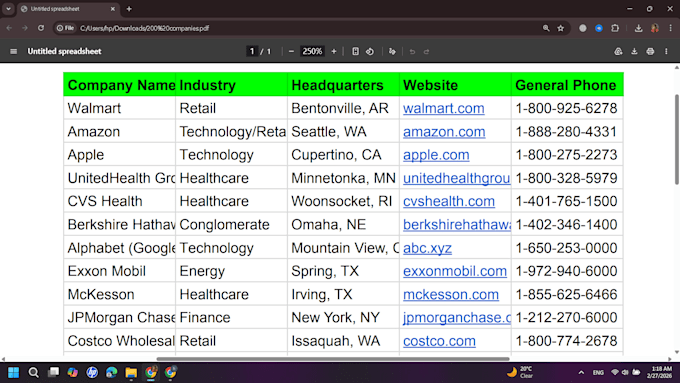Open the PDF viewer's more actions menu

[666, 51]
